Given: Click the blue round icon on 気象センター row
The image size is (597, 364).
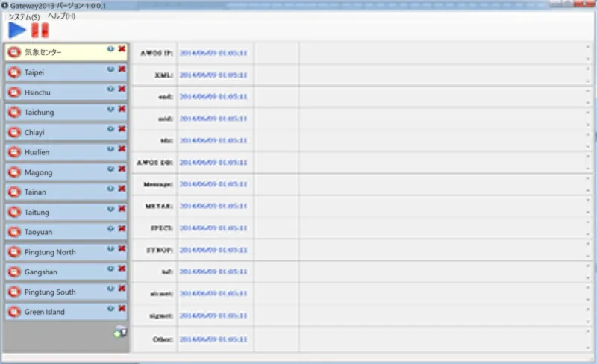Looking at the screenshot, I should [110, 48].
